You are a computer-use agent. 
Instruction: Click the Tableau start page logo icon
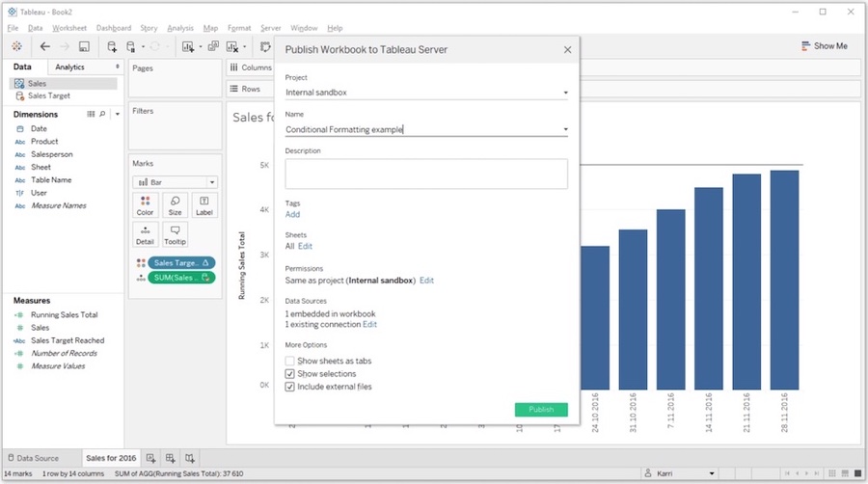coord(16,46)
